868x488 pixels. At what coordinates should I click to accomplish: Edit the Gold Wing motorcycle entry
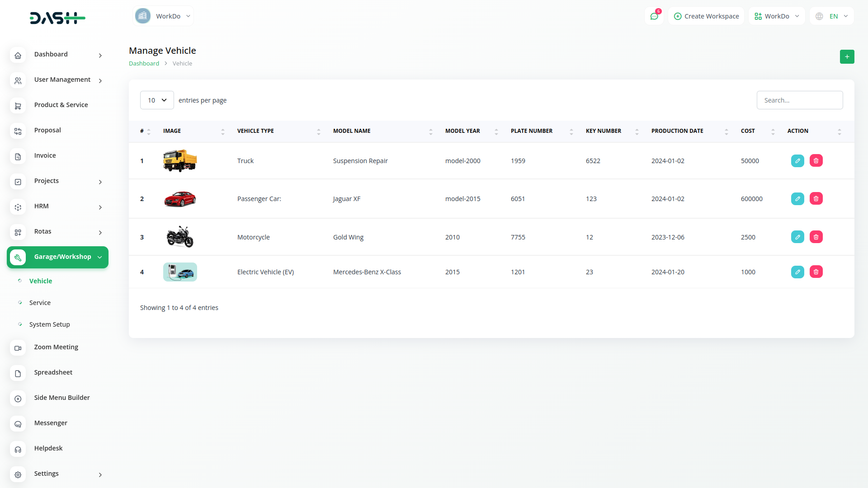click(x=797, y=237)
